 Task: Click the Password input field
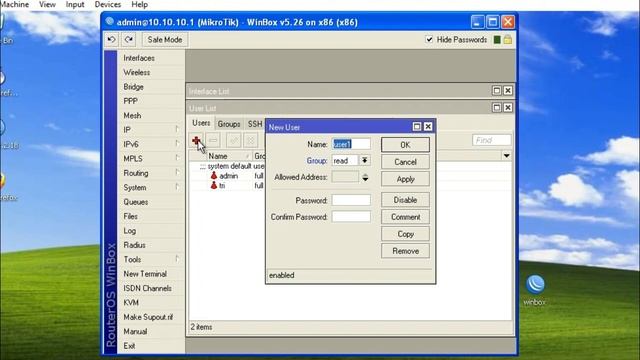tap(351, 200)
